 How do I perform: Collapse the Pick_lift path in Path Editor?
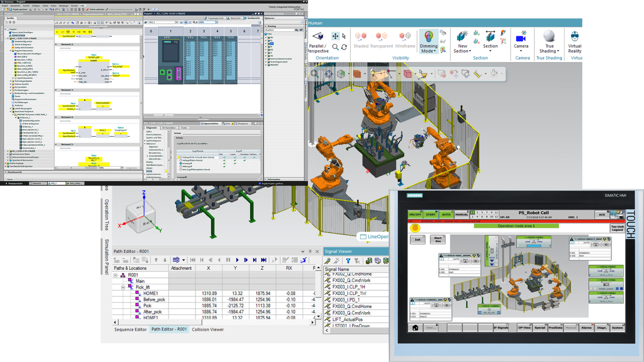click(123, 287)
